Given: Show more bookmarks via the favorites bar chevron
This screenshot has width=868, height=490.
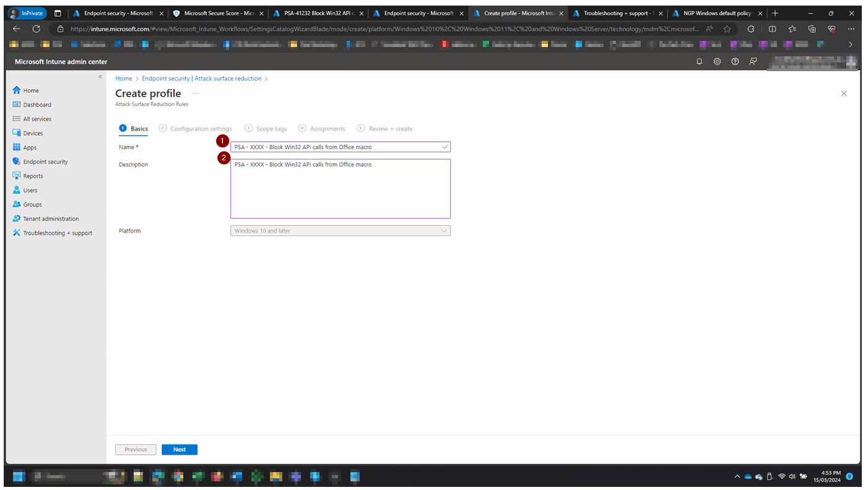Looking at the screenshot, I should (851, 44).
